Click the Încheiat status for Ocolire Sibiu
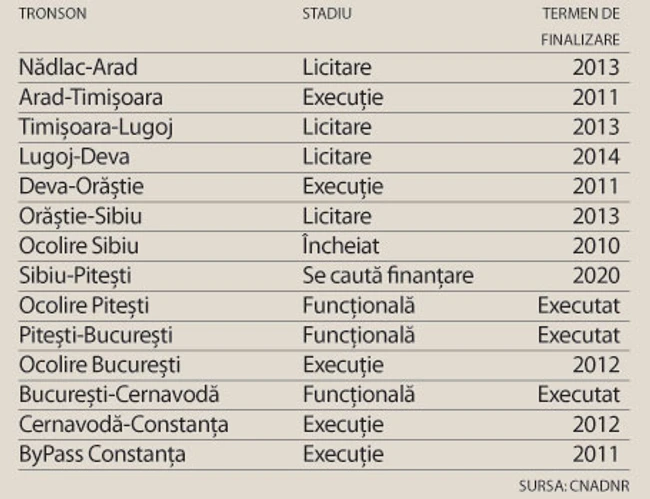 (341, 246)
